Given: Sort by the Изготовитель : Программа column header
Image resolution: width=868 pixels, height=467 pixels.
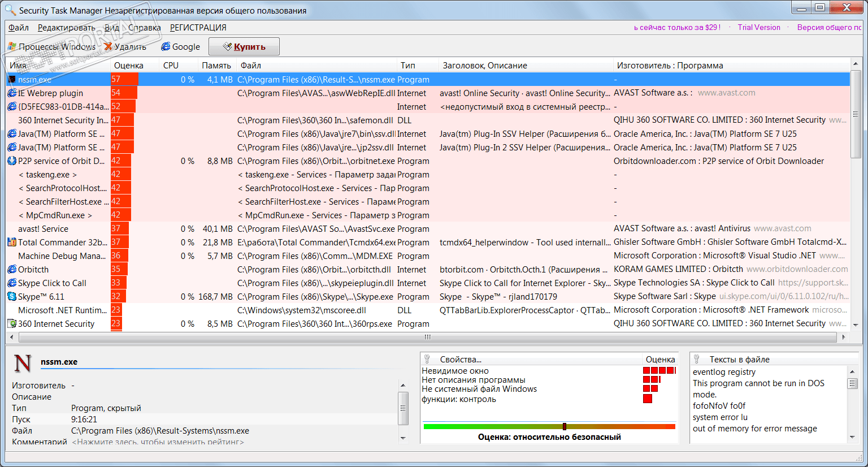Looking at the screenshot, I should pos(731,66).
